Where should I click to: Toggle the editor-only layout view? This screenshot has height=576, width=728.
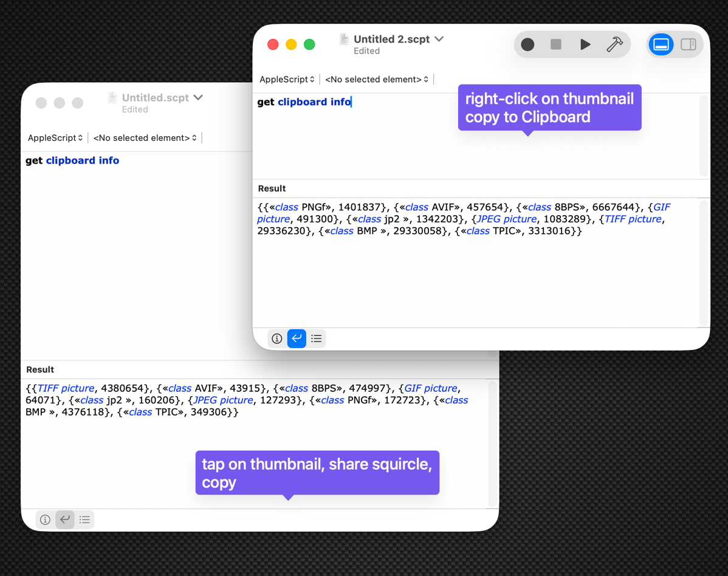tap(661, 44)
